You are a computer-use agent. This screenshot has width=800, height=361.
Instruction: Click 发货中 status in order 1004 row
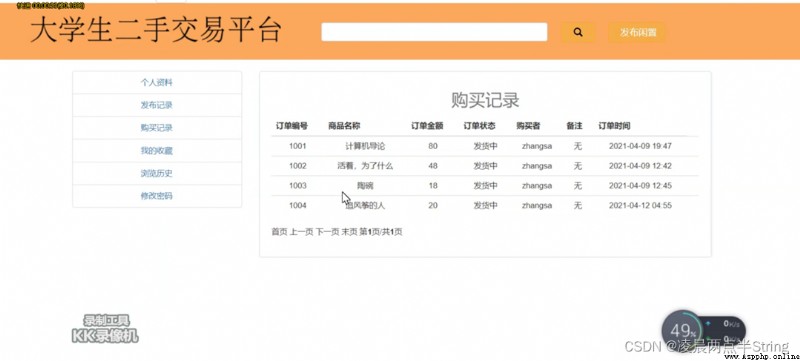pyautogui.click(x=485, y=206)
